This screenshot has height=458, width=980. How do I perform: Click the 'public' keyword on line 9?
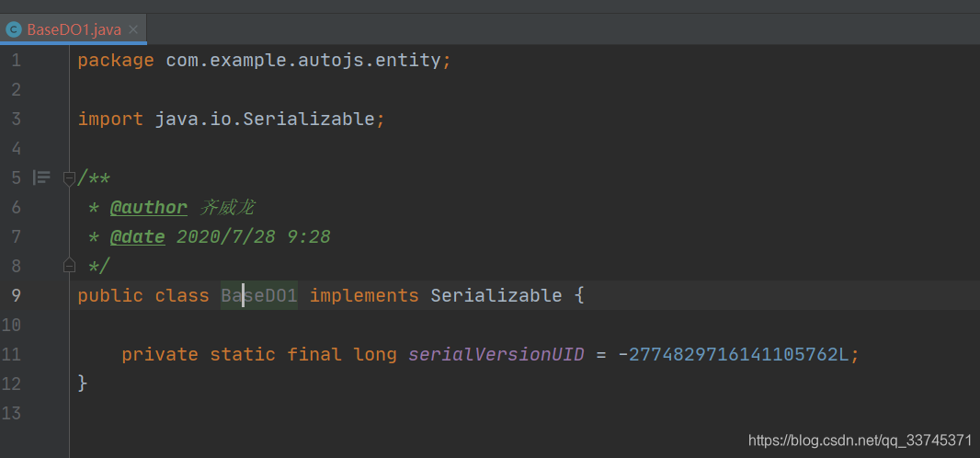[110, 295]
